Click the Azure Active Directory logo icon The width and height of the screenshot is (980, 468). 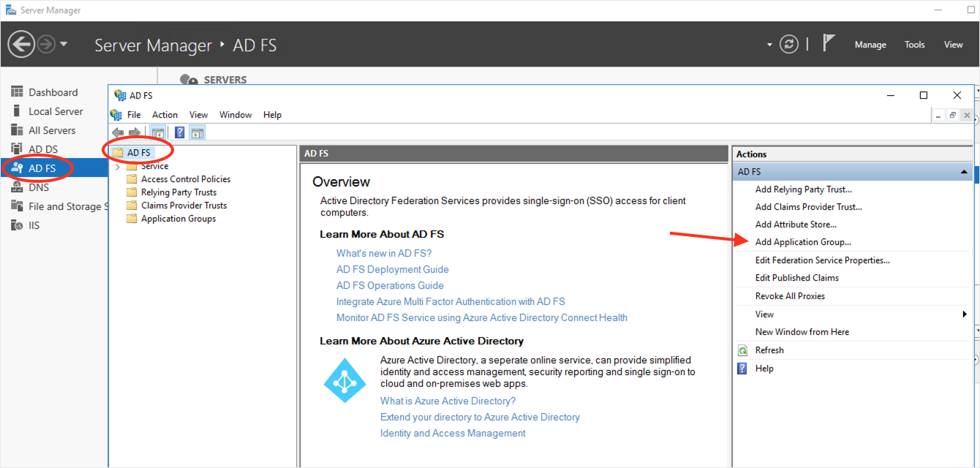[344, 380]
